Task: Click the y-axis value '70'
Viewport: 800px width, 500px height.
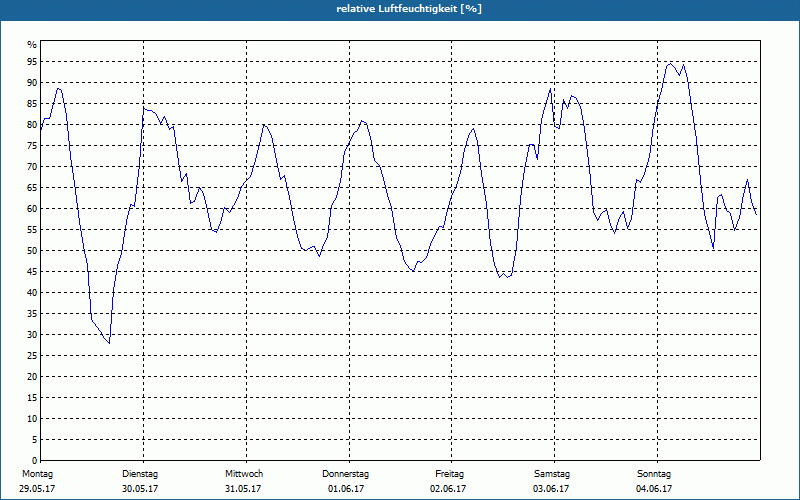Action: click(x=32, y=167)
